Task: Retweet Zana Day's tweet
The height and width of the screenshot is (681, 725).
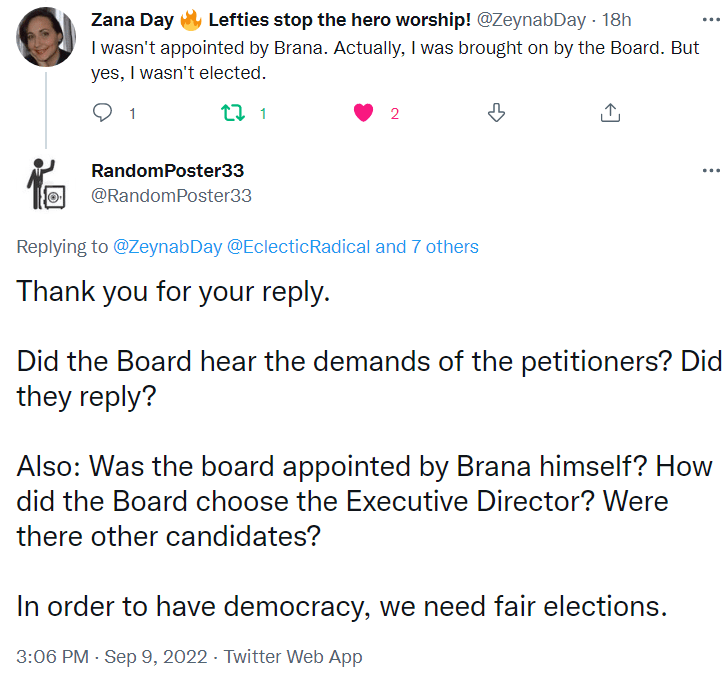Action: [230, 113]
